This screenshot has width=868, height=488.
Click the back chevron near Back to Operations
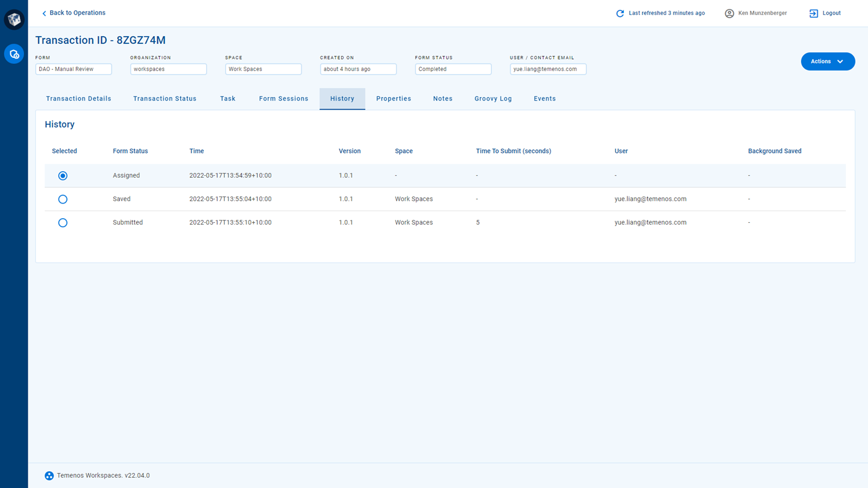pyautogui.click(x=44, y=13)
